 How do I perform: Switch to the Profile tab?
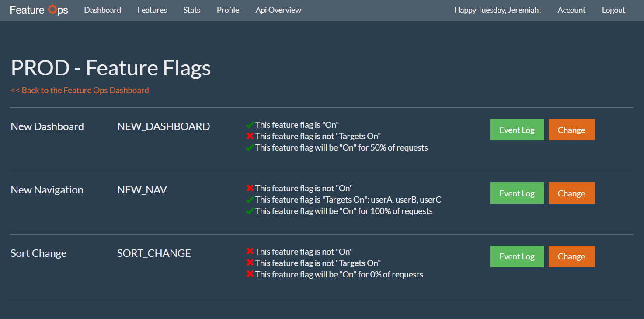point(228,10)
